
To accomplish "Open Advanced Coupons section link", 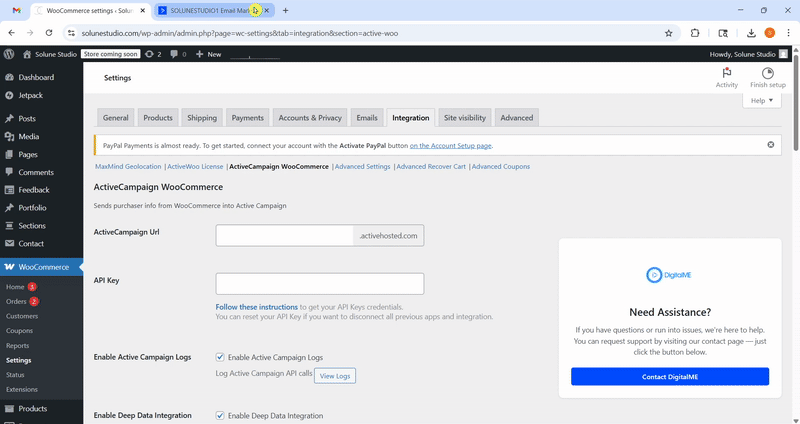I will [501, 166].
